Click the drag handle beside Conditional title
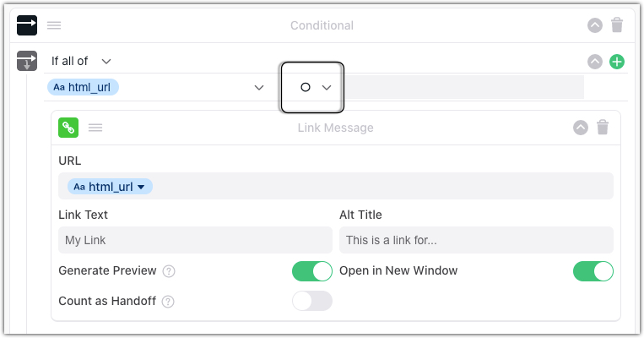The width and height of the screenshot is (644, 338). pyautogui.click(x=54, y=25)
